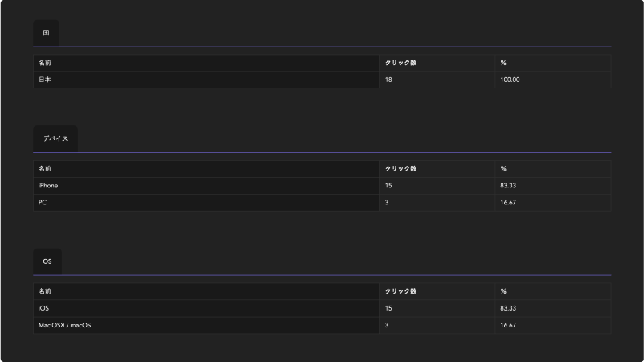This screenshot has height=362, width=644.
Task: Click 名前 header in the OS table
Action: tap(45, 291)
